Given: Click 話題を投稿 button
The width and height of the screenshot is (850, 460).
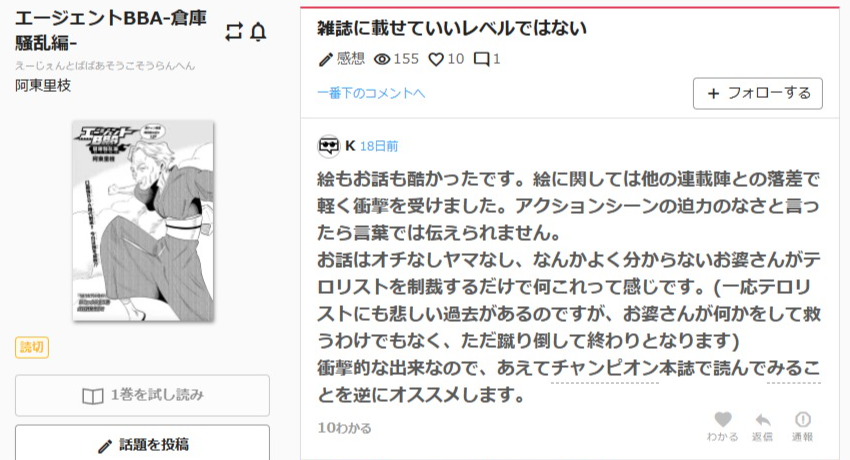Looking at the screenshot, I should (142, 445).
